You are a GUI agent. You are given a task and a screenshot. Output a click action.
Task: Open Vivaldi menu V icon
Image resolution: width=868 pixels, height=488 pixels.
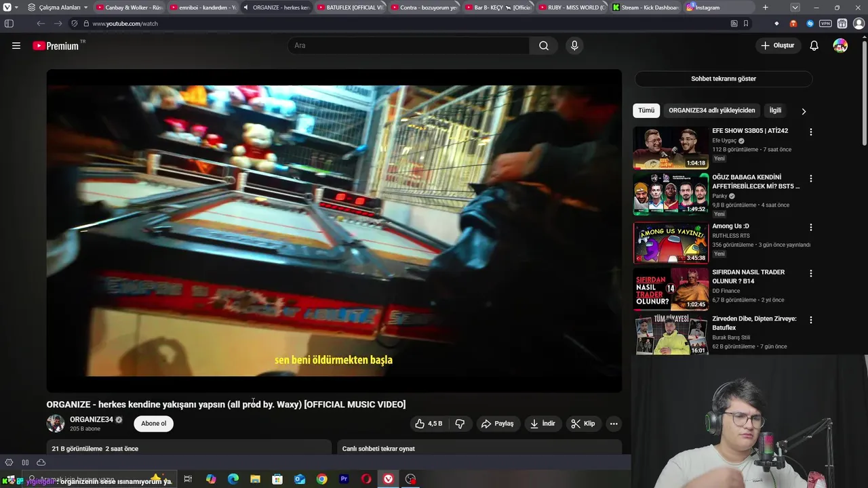tap(7, 7)
